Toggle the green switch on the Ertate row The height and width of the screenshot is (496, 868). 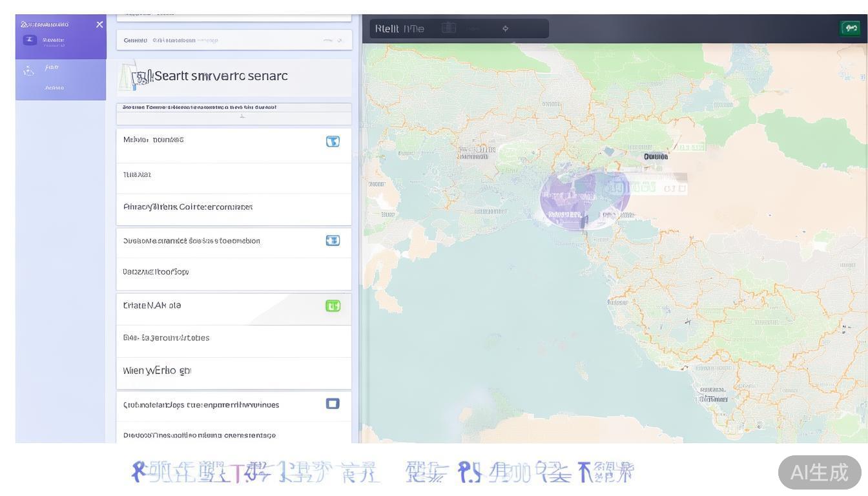click(x=333, y=306)
